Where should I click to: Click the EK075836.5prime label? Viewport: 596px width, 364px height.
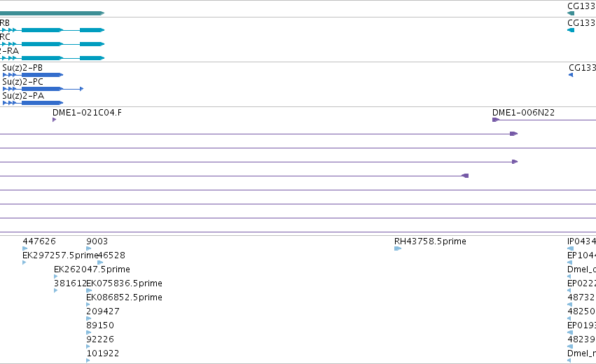[x=124, y=283]
